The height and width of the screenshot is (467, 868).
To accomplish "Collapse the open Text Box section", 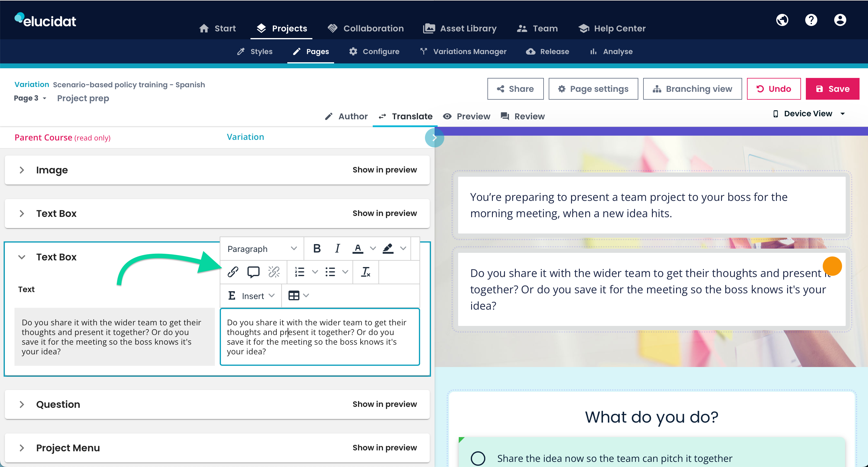I will (21, 257).
